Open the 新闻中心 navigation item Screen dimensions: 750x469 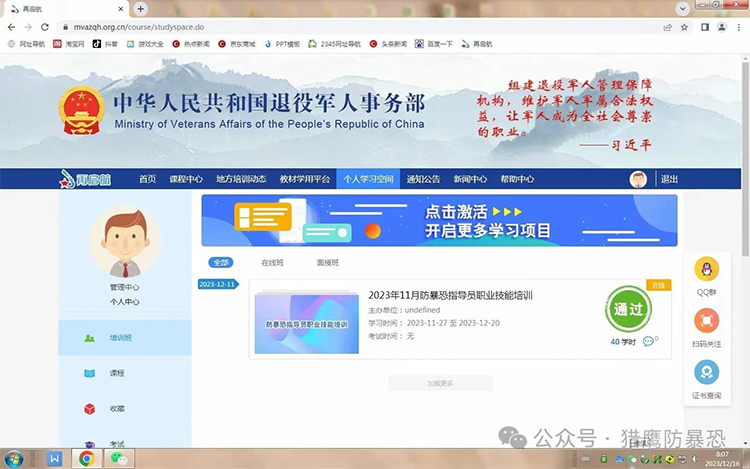(x=470, y=179)
